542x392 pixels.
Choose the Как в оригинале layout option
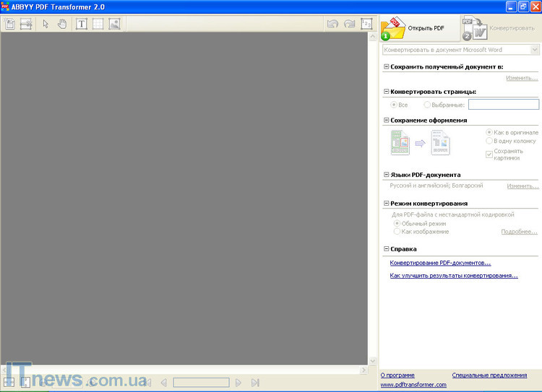[x=489, y=132]
